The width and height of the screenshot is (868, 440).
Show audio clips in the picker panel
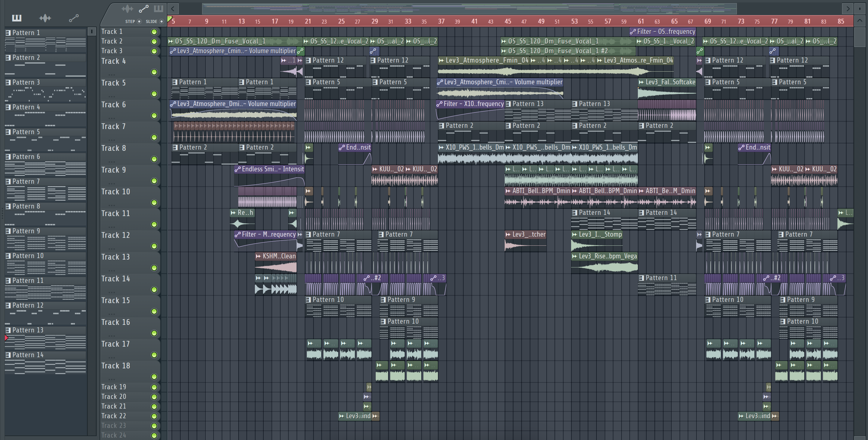45,18
